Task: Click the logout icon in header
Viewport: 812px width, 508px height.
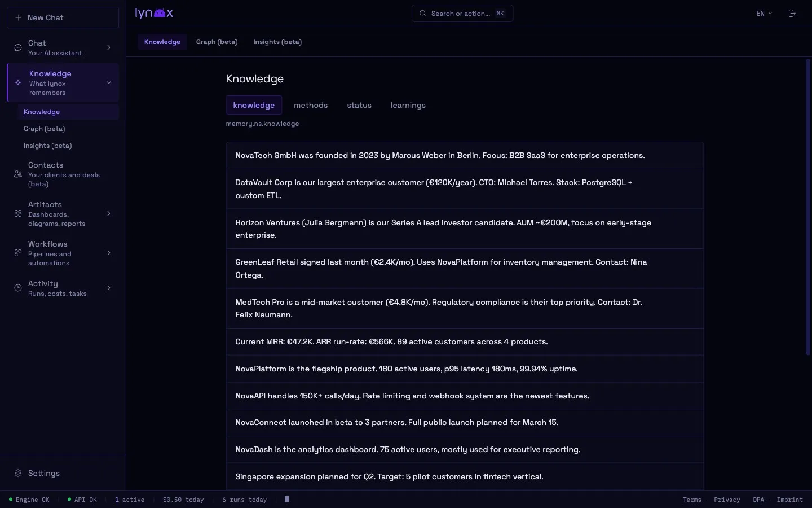Action: pyautogui.click(x=792, y=14)
